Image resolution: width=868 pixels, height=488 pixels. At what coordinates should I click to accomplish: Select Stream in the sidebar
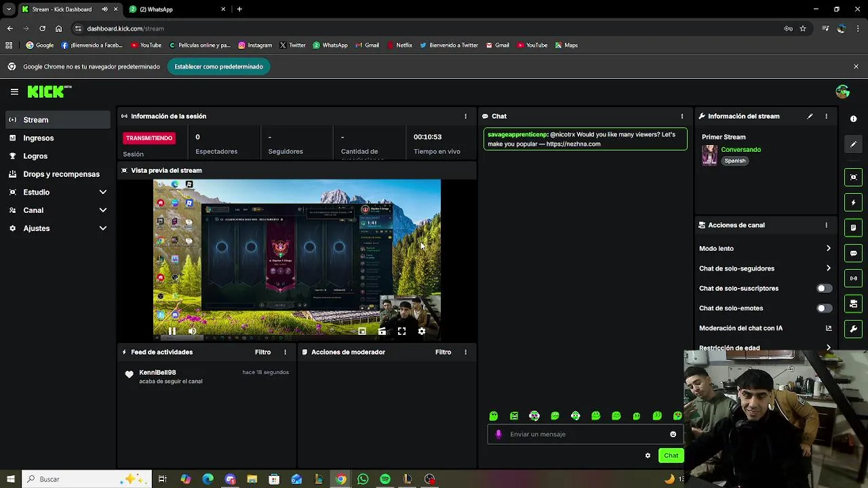58,120
